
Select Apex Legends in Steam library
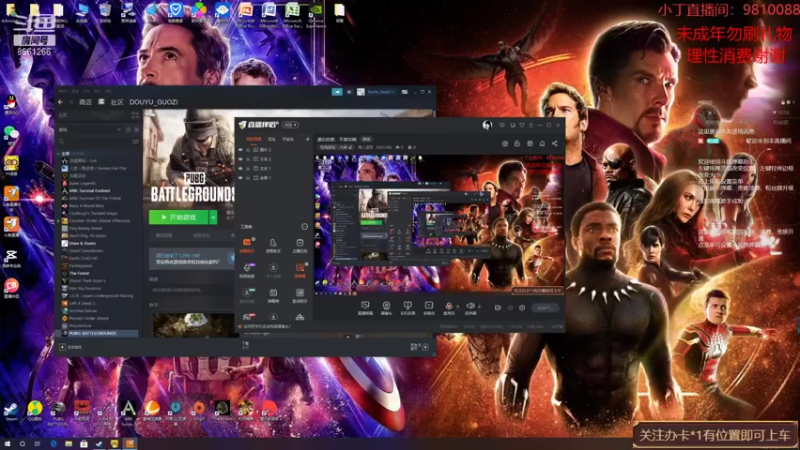coord(82,183)
